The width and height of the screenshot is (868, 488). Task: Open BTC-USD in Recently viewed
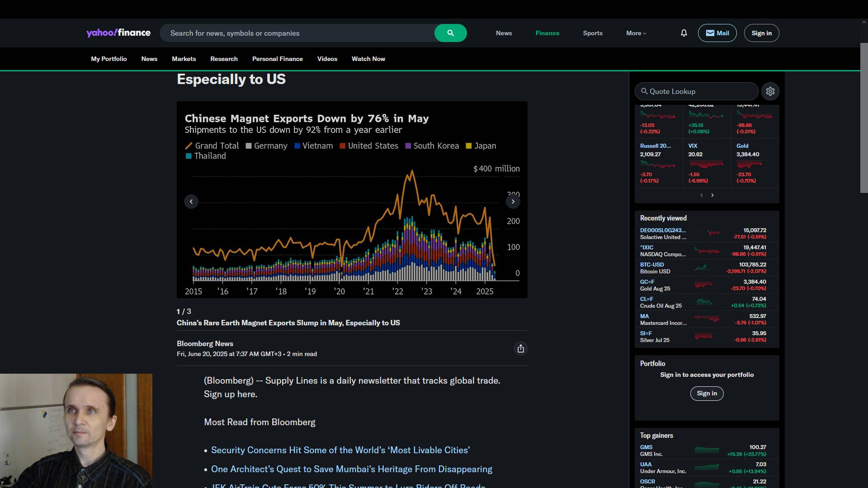click(x=651, y=265)
